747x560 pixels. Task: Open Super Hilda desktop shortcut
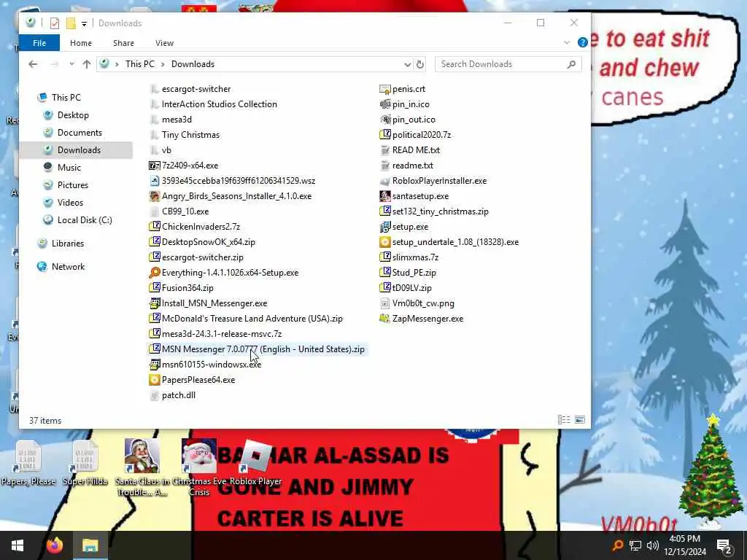(x=85, y=462)
